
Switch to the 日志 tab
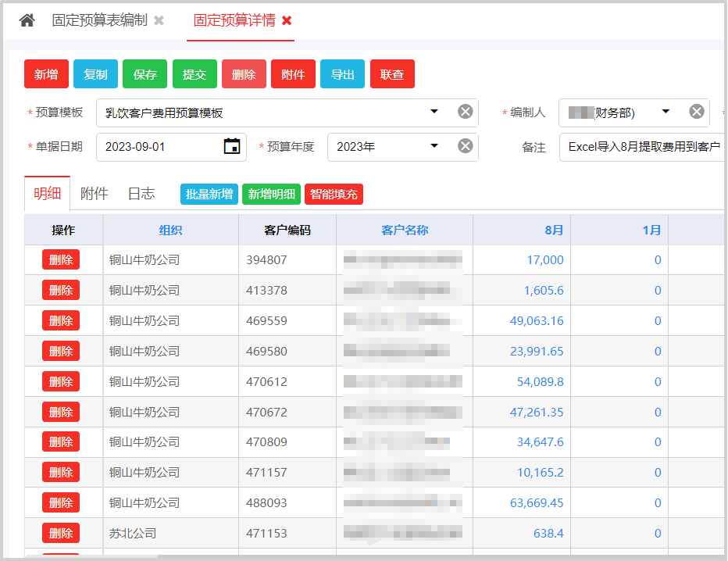coord(141,194)
